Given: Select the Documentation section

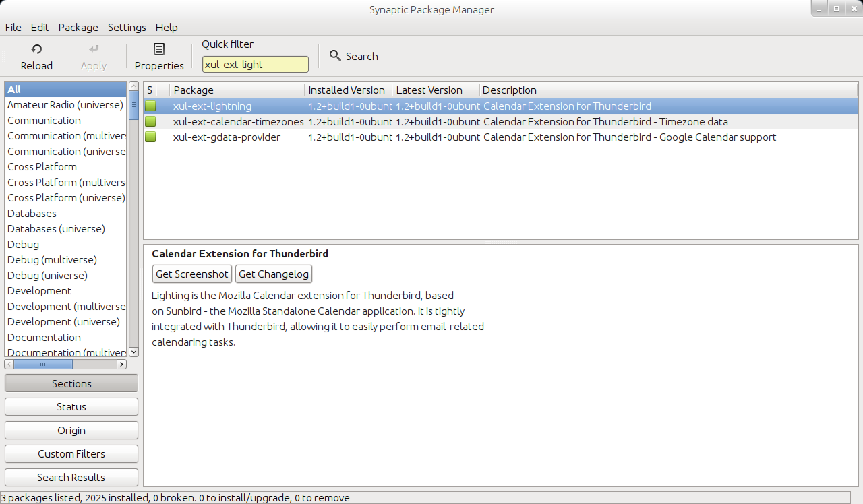Looking at the screenshot, I should 66,338.
